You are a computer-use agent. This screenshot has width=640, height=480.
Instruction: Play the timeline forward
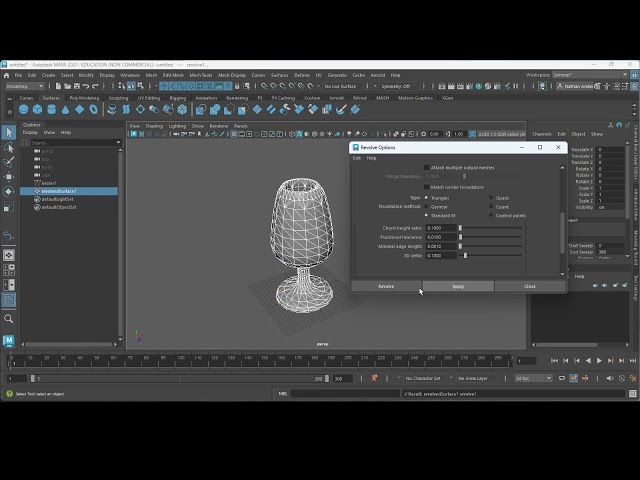(599, 360)
